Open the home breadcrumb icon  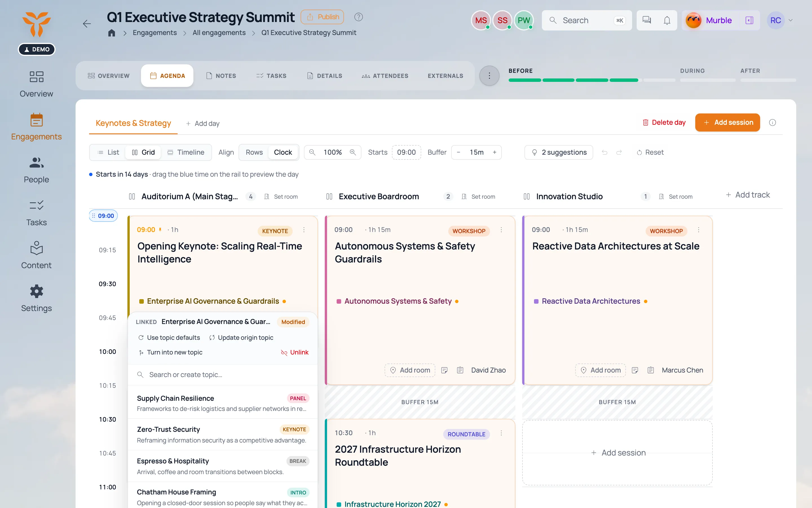pos(112,32)
